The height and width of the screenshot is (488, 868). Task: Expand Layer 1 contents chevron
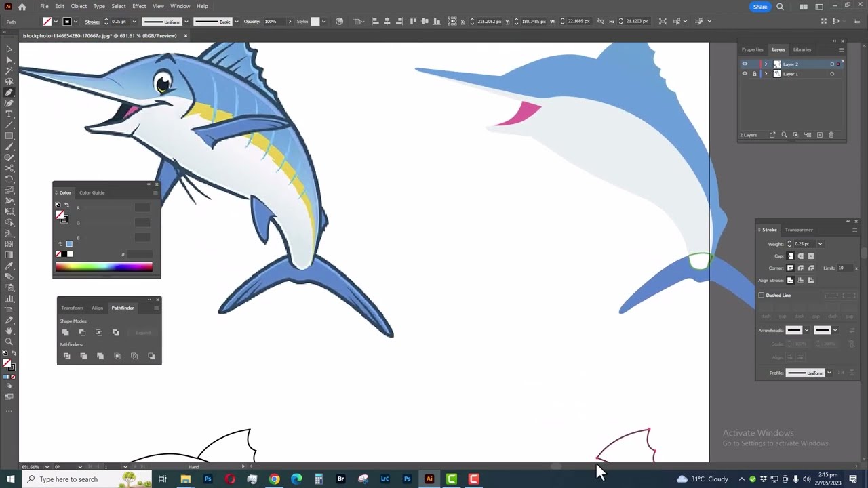click(x=766, y=74)
